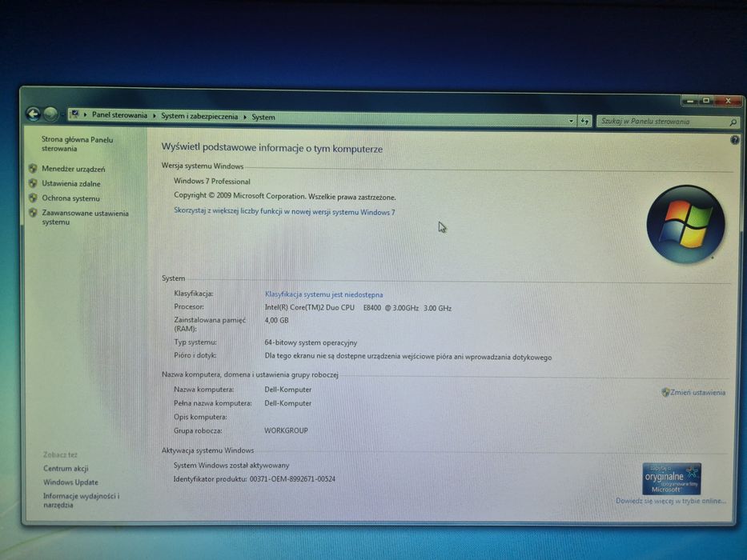Expand the arrow after 'System i zabezpieczenia' breadcrumb
This screenshot has height=560, width=747.
[244, 117]
